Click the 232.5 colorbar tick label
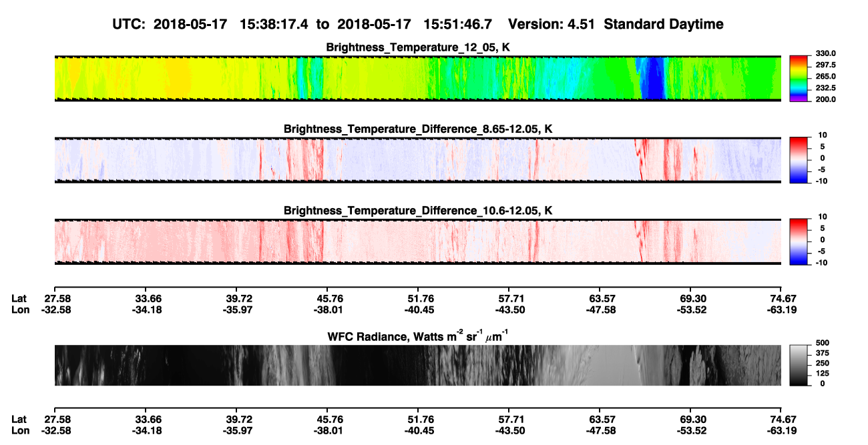Viewport: 868px width, 445px height. tap(825, 87)
